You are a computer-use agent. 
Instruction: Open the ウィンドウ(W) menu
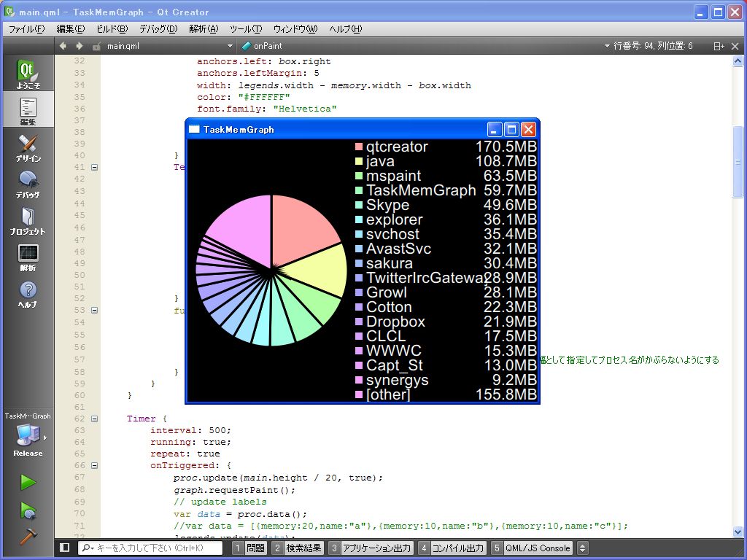coord(295,29)
